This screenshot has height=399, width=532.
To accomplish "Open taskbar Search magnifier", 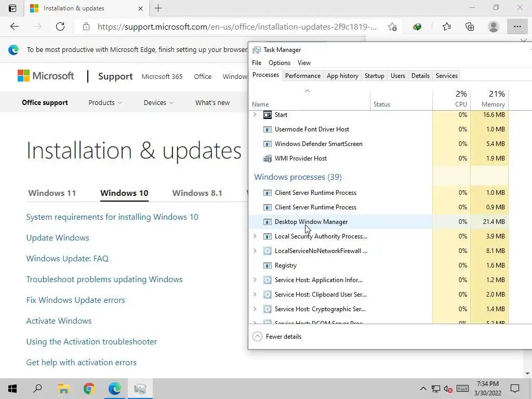I will coord(37,389).
